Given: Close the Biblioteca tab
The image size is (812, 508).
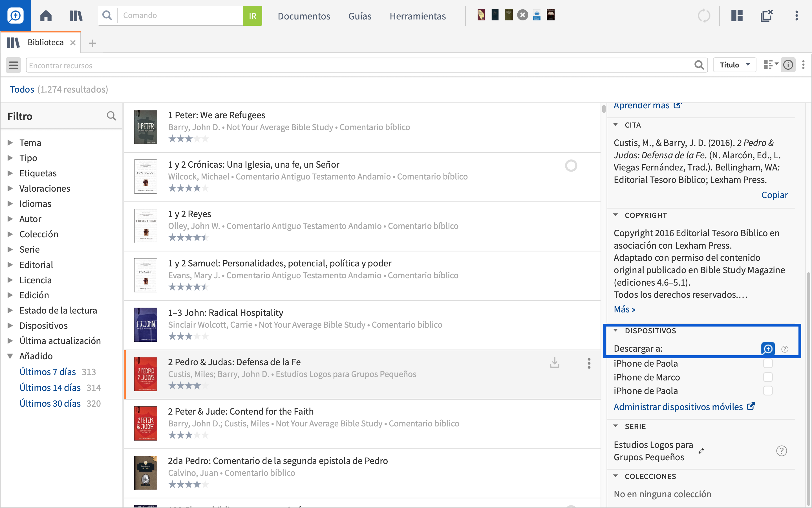Looking at the screenshot, I should (x=73, y=43).
